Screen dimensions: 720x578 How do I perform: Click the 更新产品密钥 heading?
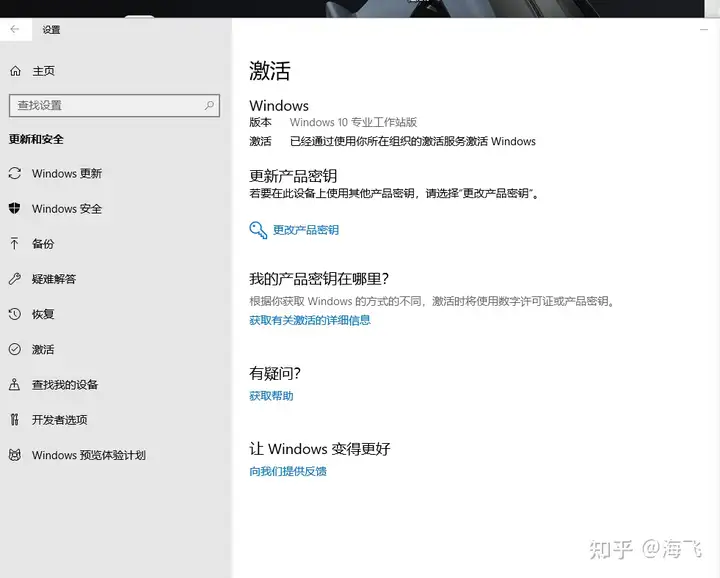293,176
